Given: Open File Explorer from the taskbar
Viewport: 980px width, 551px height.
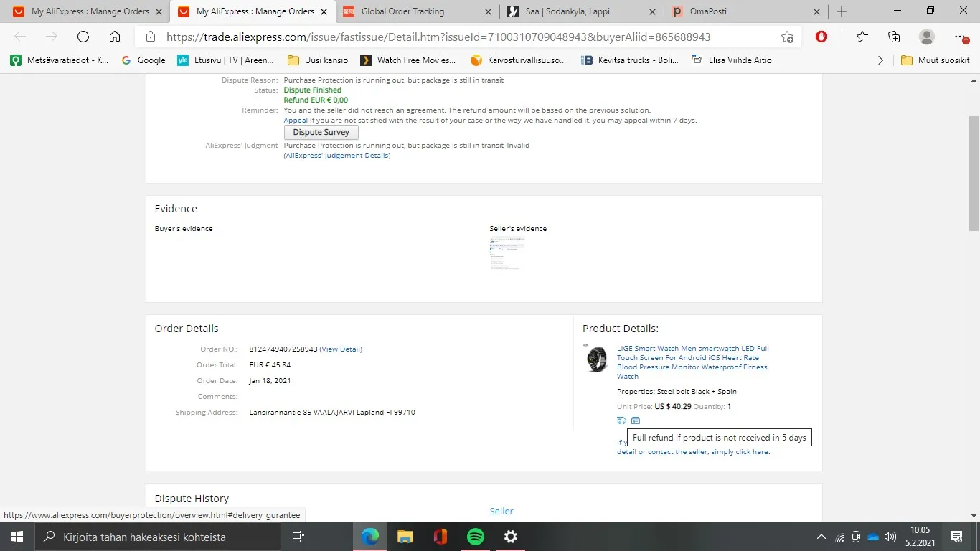Looking at the screenshot, I should click(x=405, y=537).
